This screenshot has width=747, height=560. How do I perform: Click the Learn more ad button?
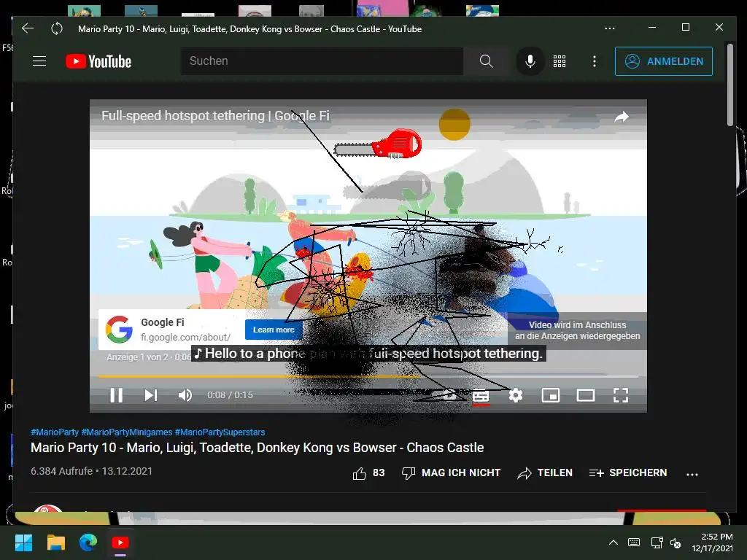point(274,330)
